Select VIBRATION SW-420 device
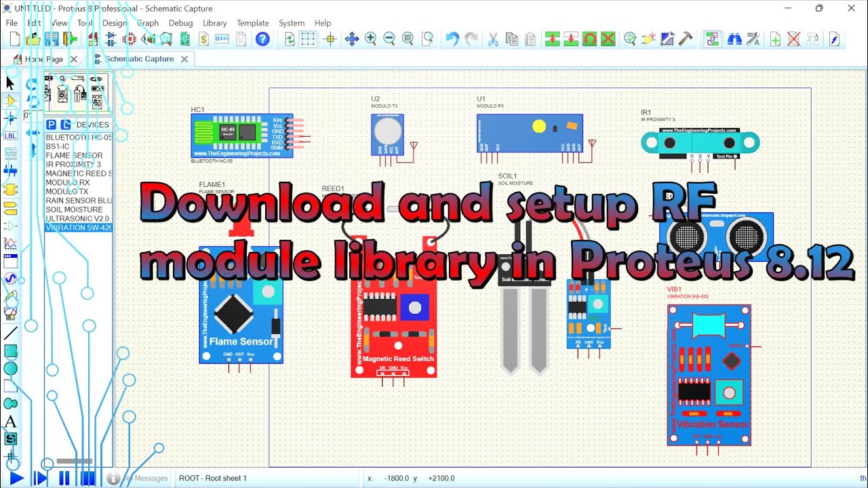The height and width of the screenshot is (488, 868). point(79,228)
